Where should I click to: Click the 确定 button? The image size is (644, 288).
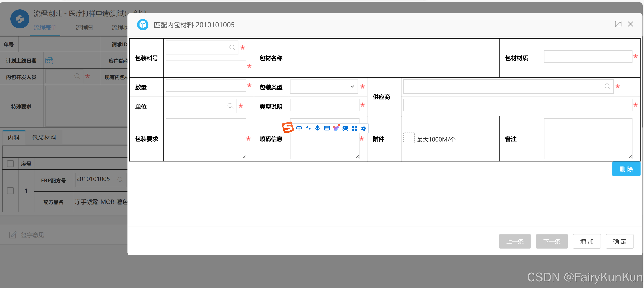point(620,241)
